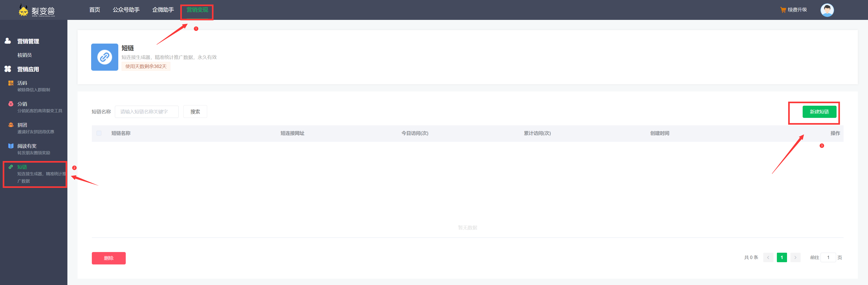Open 核销员 in the sidebar
Viewport: 868px width, 285px height.
tap(25, 55)
